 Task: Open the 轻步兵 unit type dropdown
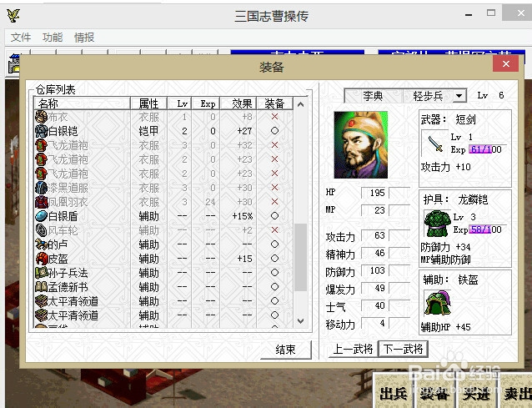(459, 96)
